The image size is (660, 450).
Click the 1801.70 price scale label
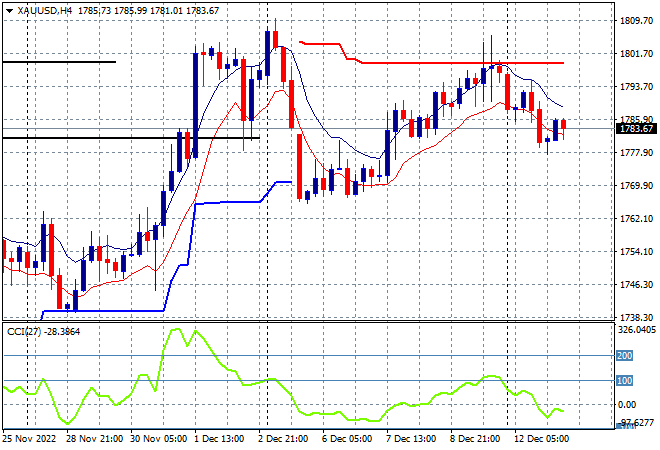pos(636,53)
